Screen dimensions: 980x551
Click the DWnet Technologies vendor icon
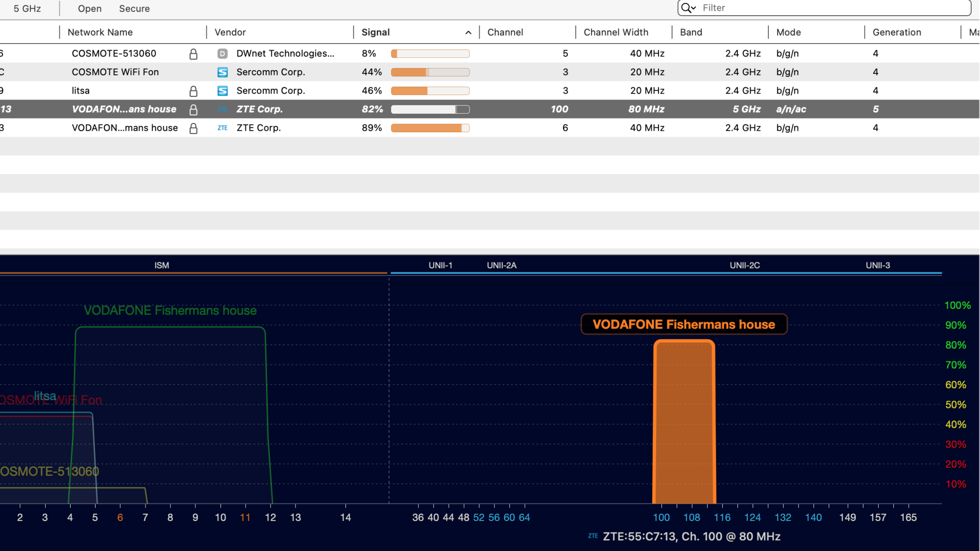[222, 54]
